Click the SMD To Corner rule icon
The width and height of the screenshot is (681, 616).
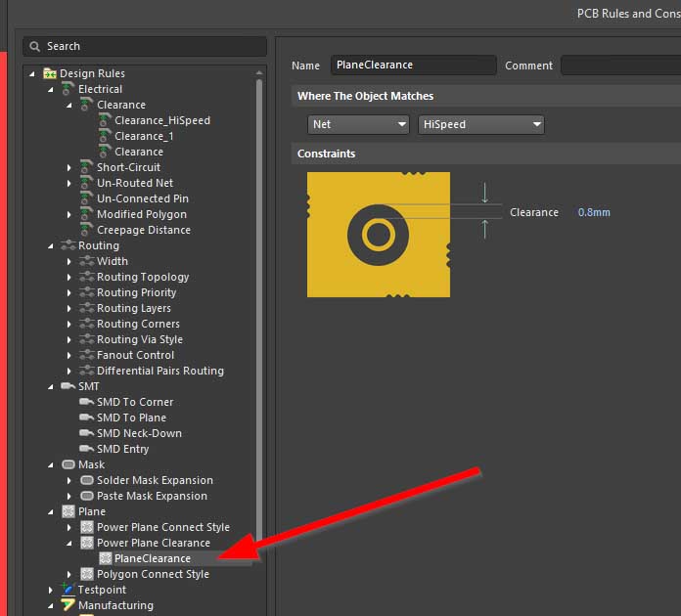point(86,402)
